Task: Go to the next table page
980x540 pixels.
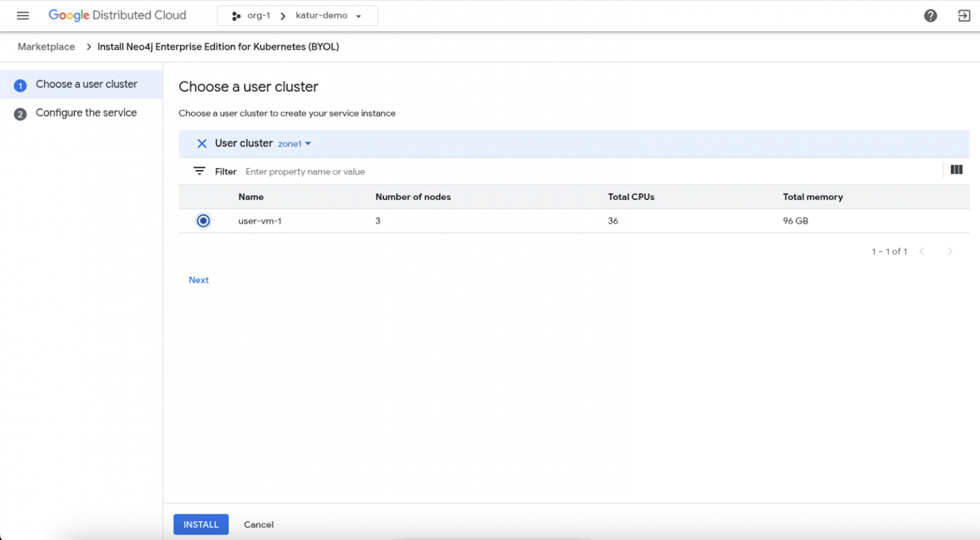Action: 950,251
